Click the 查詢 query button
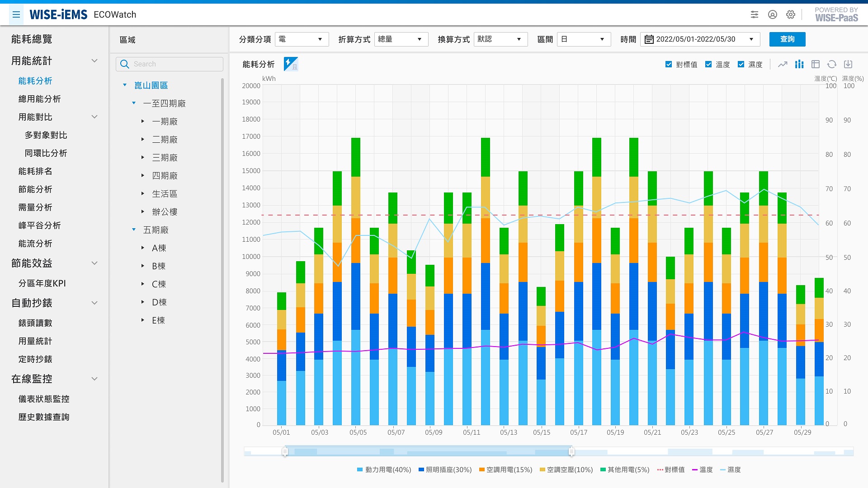 (x=787, y=39)
